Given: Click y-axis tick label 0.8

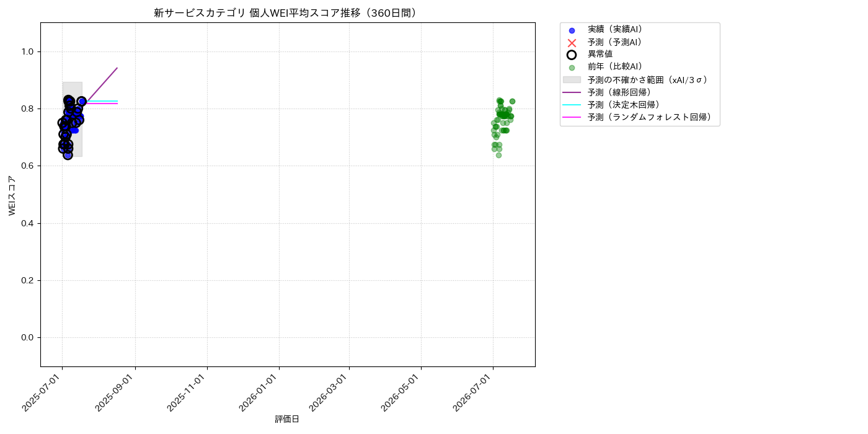Looking at the screenshot, I should 29,109.
